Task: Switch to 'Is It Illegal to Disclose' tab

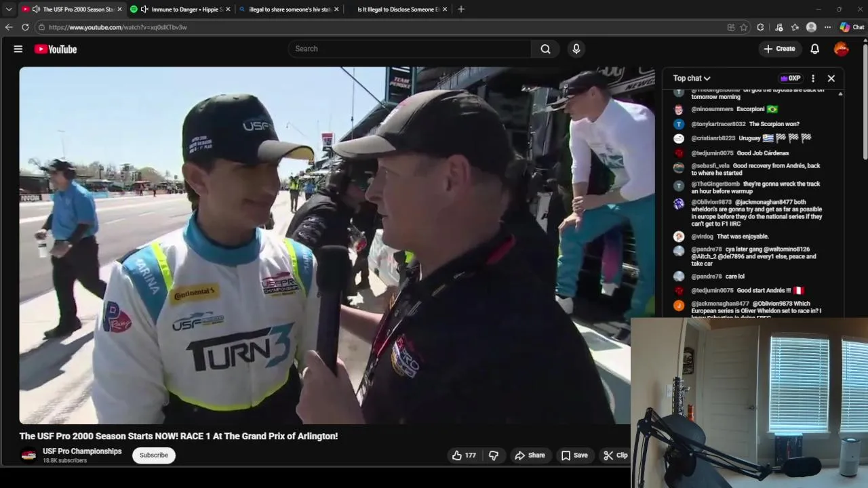Action: (398, 9)
